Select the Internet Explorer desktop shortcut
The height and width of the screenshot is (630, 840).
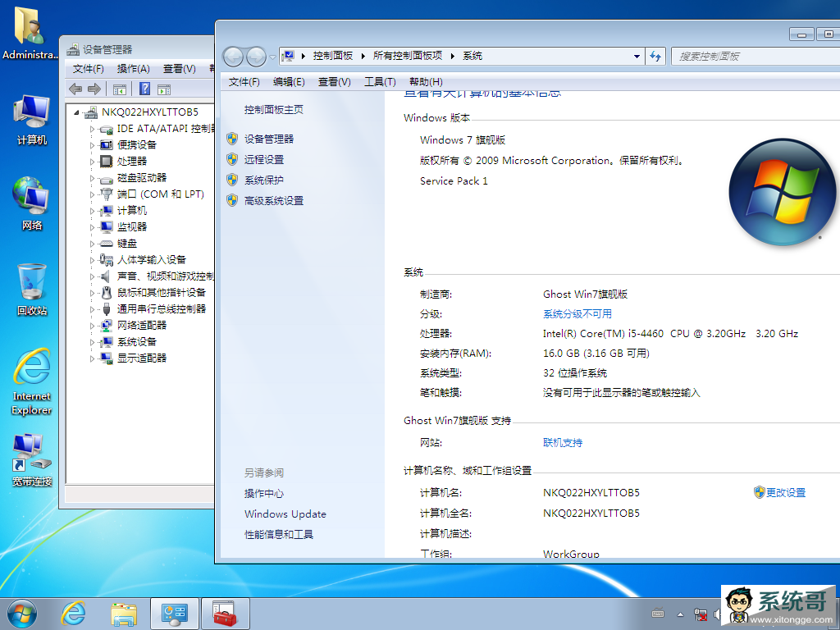(x=32, y=381)
